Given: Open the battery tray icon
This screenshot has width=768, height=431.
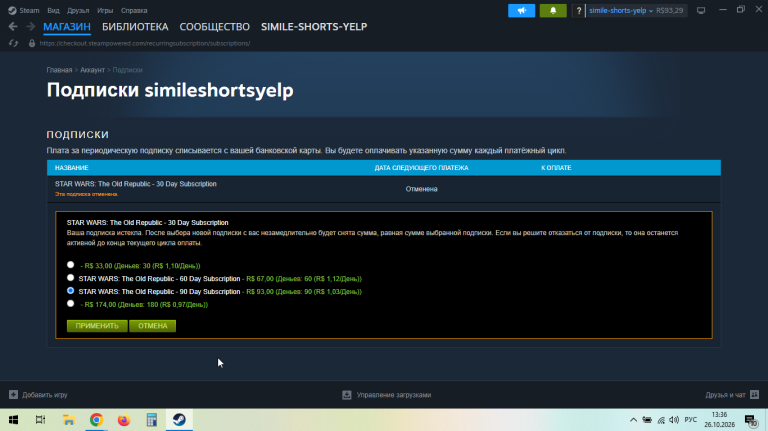Looking at the screenshot, I should click(x=647, y=420).
